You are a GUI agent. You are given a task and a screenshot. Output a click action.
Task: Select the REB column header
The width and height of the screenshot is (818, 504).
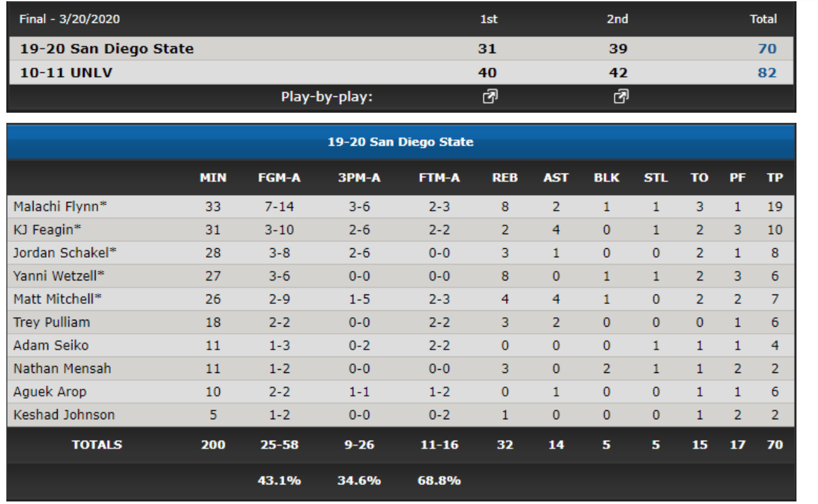(505, 178)
